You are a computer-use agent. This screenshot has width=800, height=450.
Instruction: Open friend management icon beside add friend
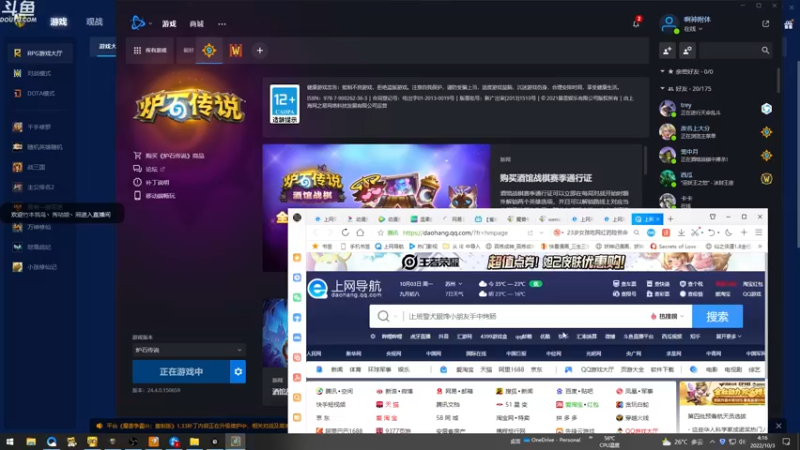click(x=687, y=51)
